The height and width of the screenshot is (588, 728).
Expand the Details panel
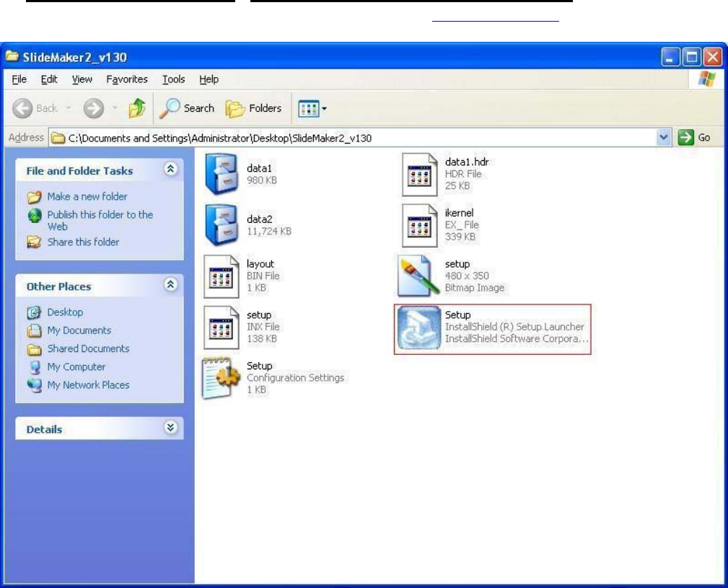(x=170, y=427)
